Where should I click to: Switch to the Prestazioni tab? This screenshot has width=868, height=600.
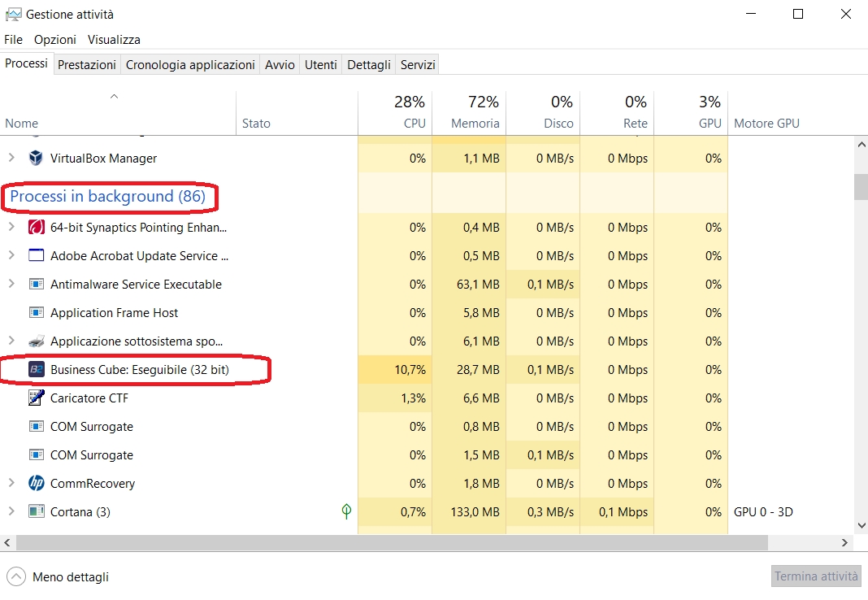pyautogui.click(x=87, y=65)
